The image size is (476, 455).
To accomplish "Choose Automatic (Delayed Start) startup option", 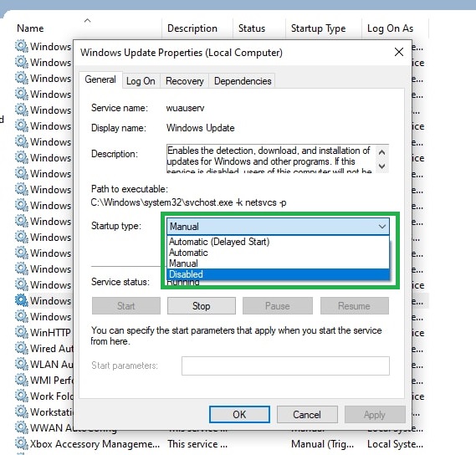I will pos(219,242).
